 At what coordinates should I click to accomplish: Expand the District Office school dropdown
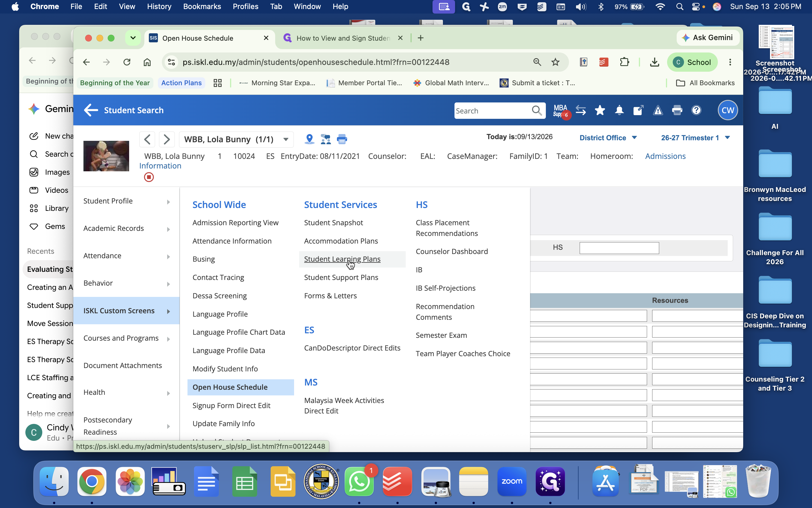tap(608, 138)
